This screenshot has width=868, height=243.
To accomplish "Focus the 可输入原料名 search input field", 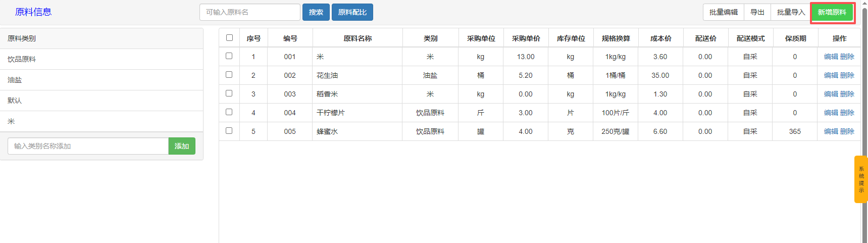I will point(249,12).
